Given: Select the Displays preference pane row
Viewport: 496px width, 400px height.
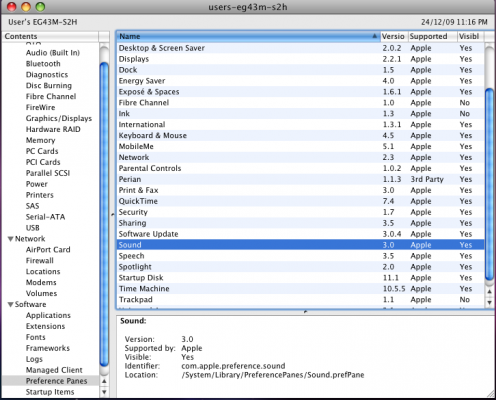Looking at the screenshot, I should [x=300, y=59].
